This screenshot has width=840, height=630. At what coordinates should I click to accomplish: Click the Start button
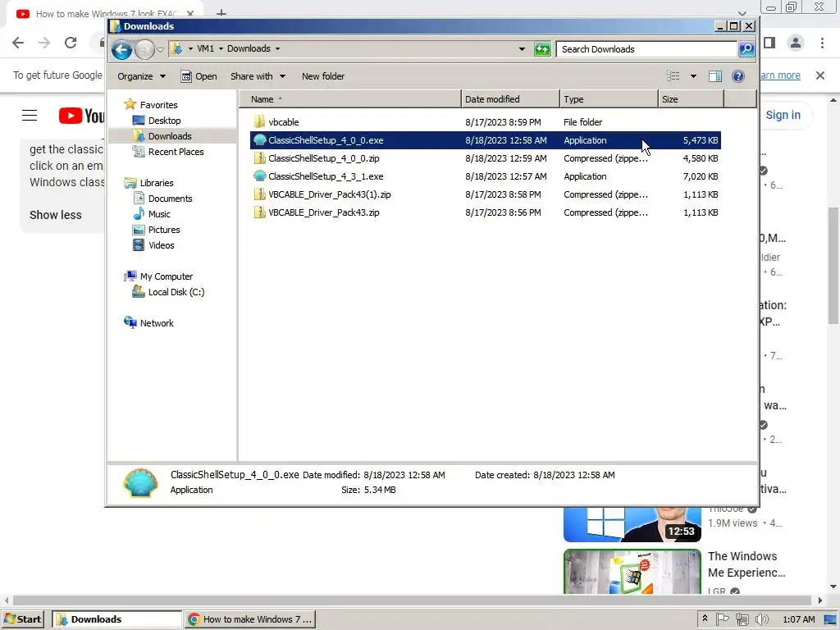pyautogui.click(x=22, y=619)
